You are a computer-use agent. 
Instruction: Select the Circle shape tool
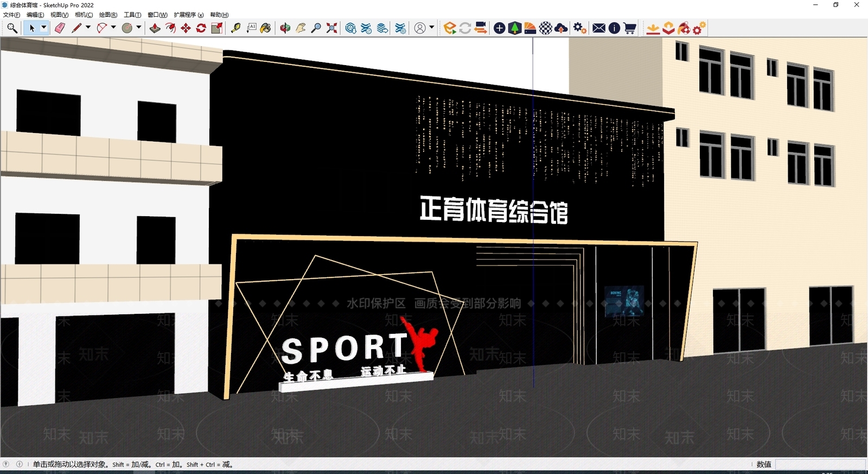click(x=127, y=28)
